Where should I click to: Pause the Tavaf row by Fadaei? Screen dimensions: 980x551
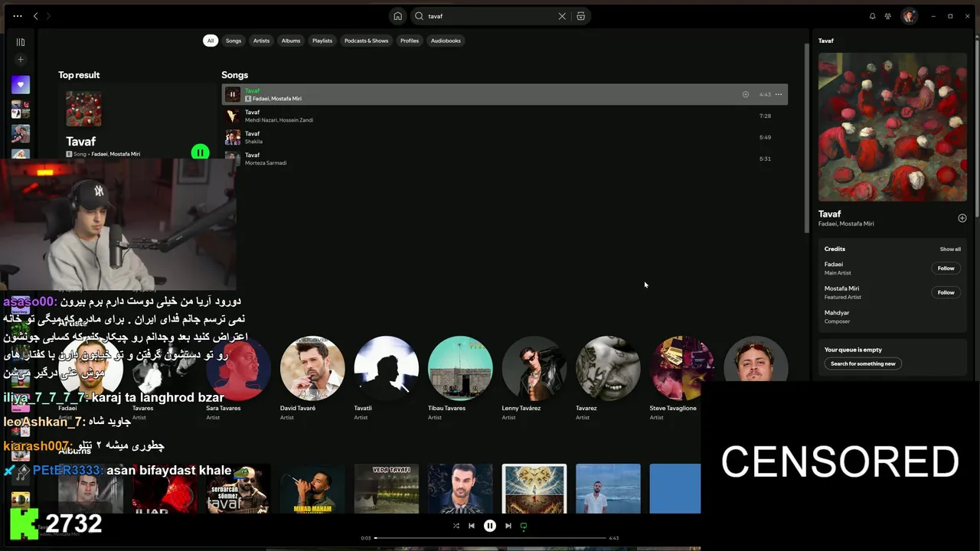point(233,95)
